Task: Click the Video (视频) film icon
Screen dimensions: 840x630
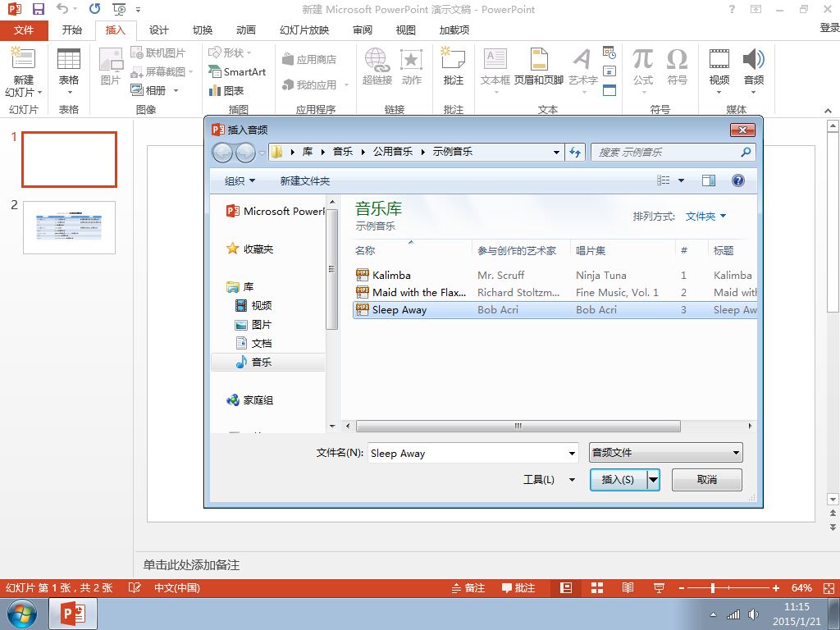Action: (x=719, y=59)
